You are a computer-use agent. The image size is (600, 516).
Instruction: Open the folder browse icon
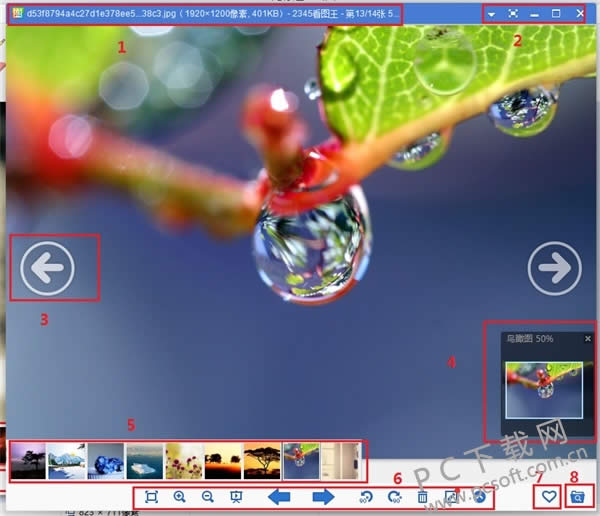(577, 497)
